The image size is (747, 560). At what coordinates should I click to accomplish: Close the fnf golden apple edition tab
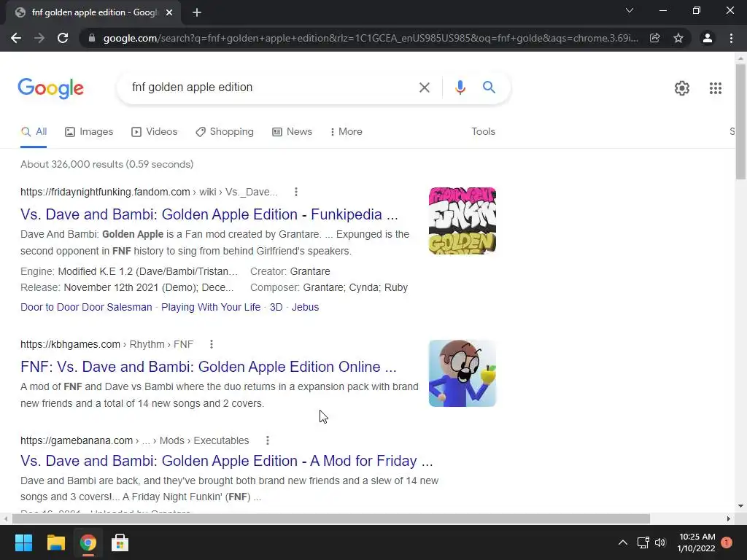pyautogui.click(x=169, y=12)
